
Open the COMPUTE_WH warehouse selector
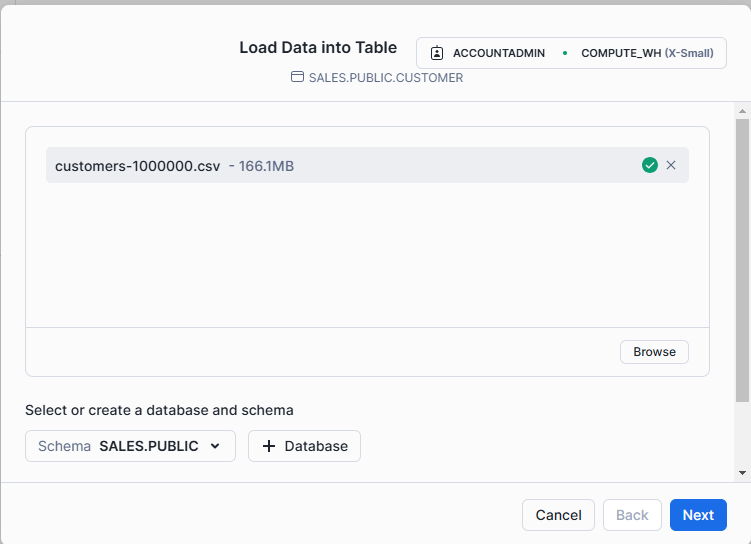click(647, 53)
